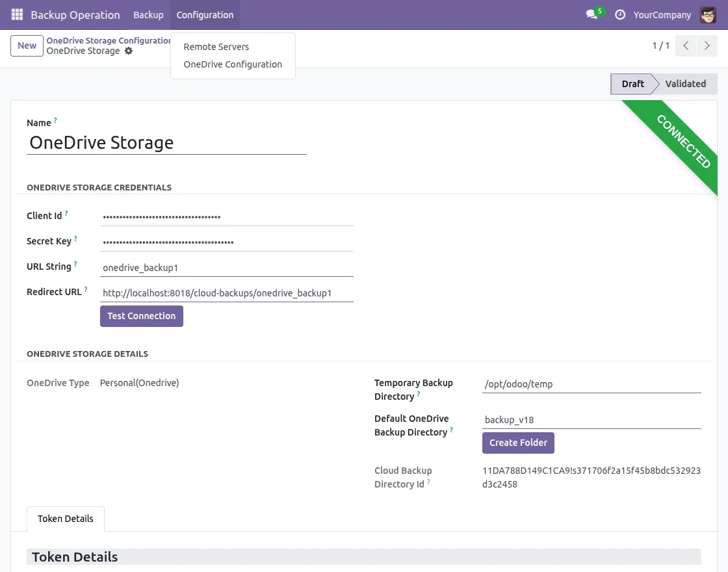The width and height of the screenshot is (728, 572).
Task: Open the gear actions menu beside OneDrive Storage
Action: [x=128, y=51]
